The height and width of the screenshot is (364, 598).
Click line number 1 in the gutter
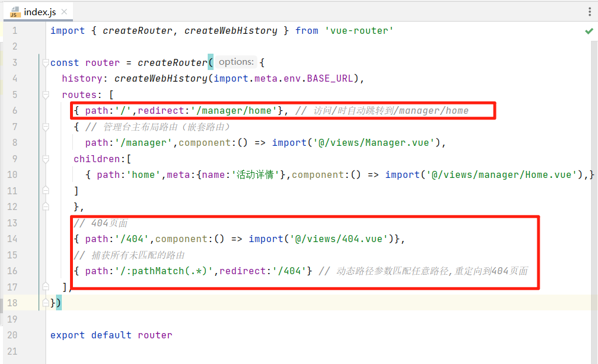(x=15, y=30)
